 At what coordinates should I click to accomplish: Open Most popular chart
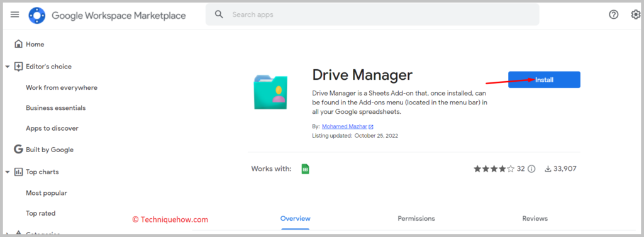tap(47, 193)
